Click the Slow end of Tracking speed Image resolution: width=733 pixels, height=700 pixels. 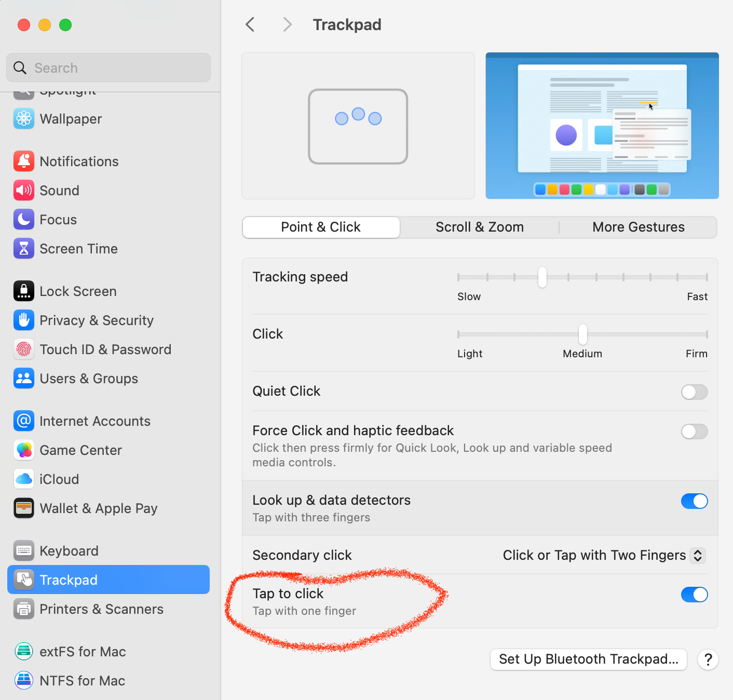click(469, 297)
